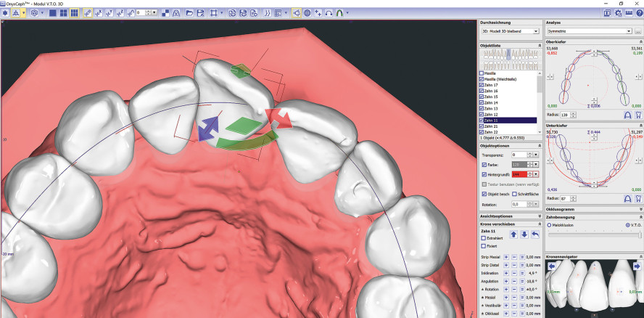This screenshot has width=644, height=318.
Task: Uncheck the Zahn 17 checkbox
Action: tap(482, 85)
